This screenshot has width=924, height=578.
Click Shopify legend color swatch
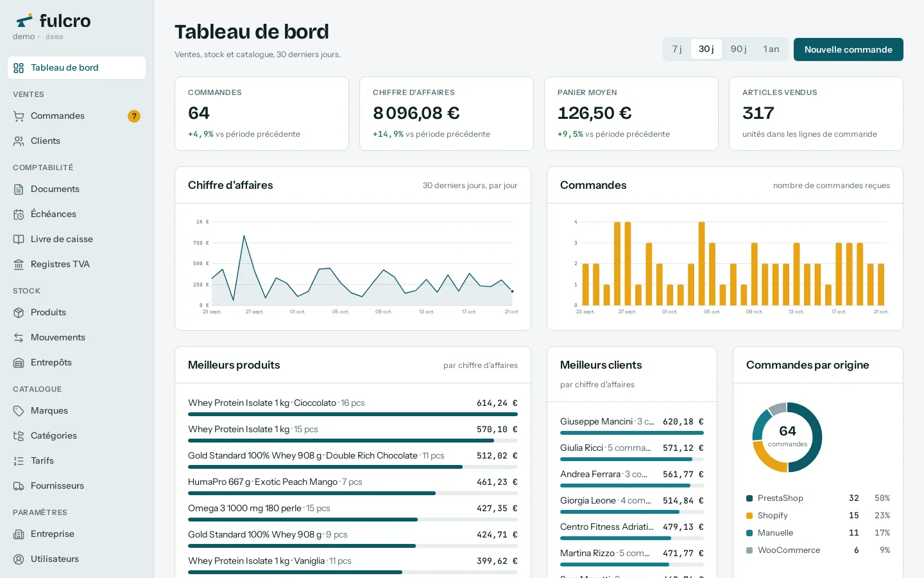(x=749, y=516)
